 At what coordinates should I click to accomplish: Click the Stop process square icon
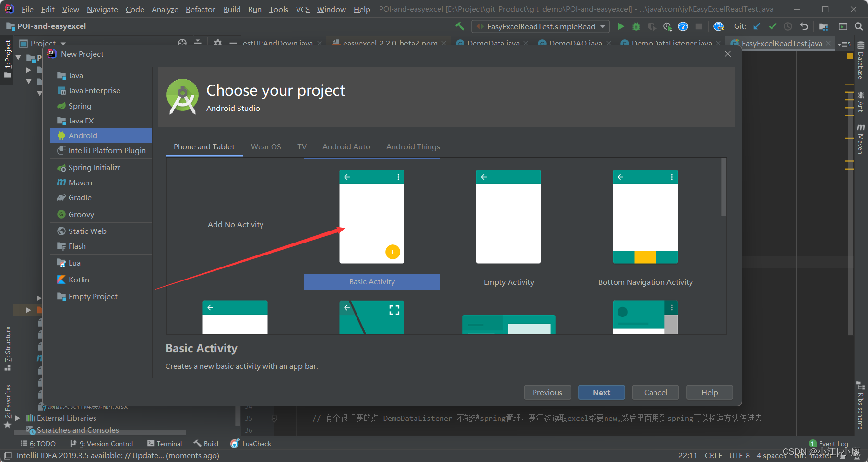pos(699,26)
